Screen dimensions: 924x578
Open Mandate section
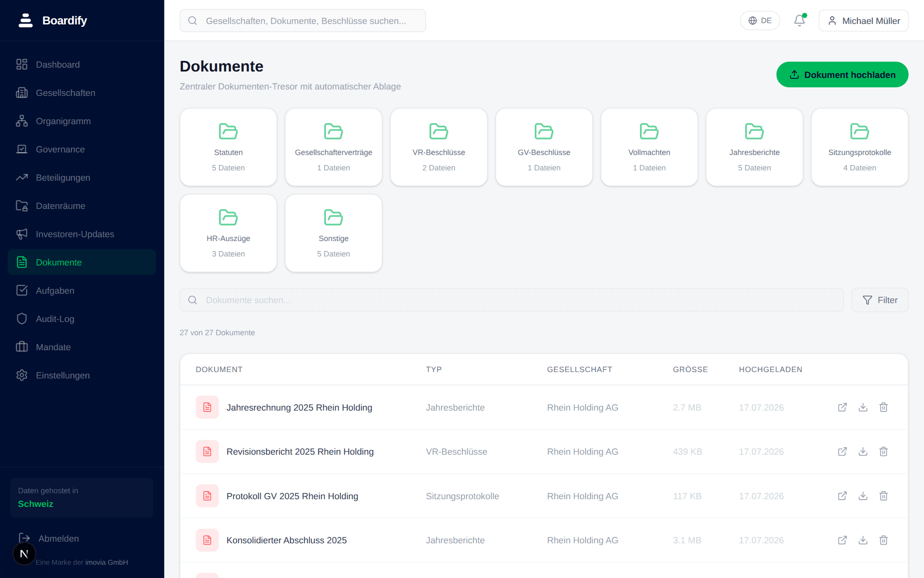click(x=82, y=347)
